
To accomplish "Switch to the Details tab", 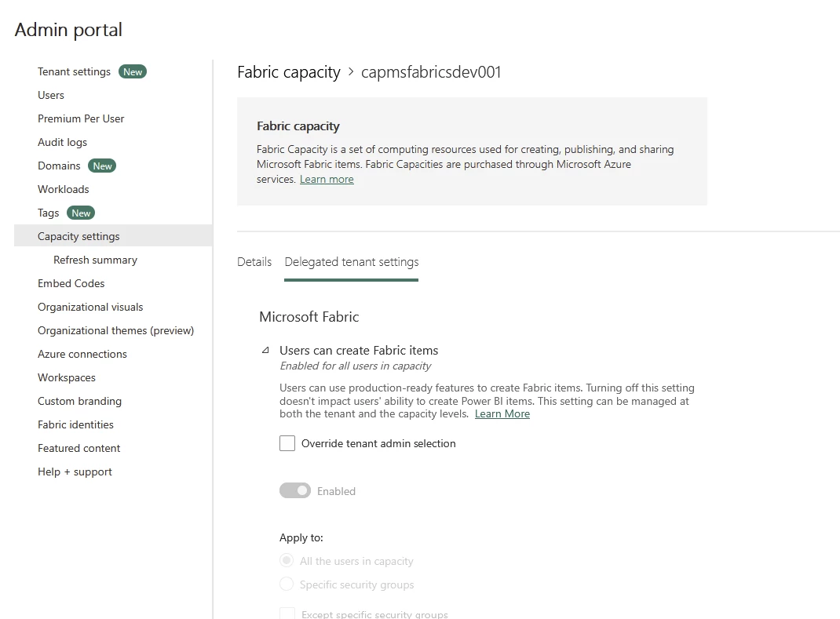I will pos(254,262).
